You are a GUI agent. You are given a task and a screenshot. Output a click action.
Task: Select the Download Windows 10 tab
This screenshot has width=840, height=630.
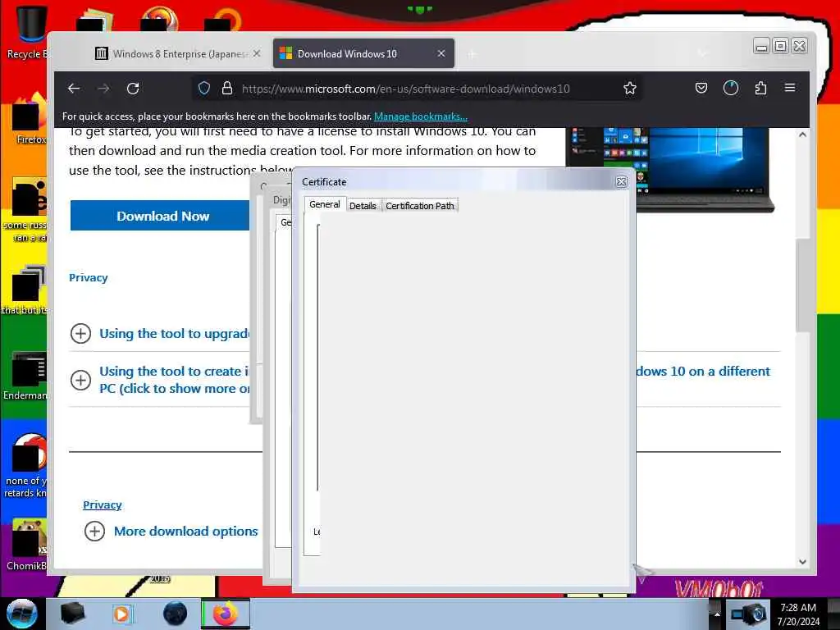pos(363,53)
